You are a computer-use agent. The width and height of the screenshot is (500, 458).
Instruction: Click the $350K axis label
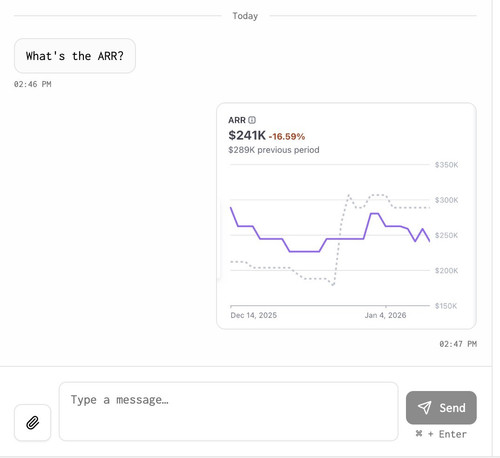[446, 165]
